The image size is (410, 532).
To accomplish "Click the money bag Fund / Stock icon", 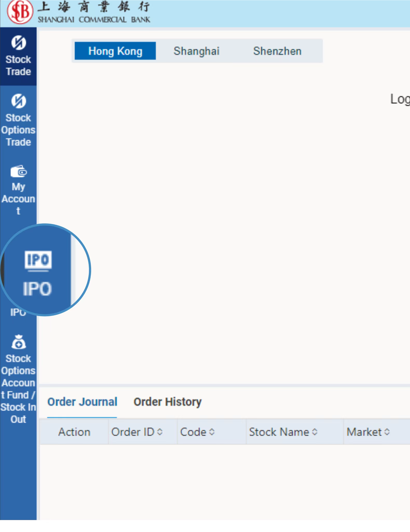I will 18,342.
